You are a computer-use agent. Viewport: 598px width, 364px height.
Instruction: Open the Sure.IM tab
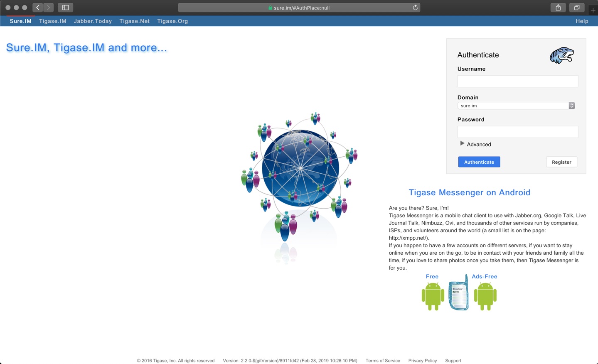[x=20, y=21]
